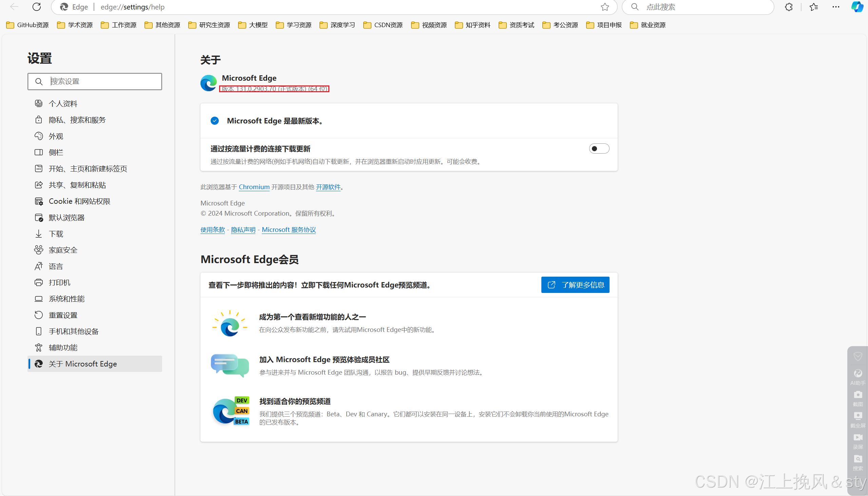Click the 个人资料 profile icon
Screen dimensions: 868x496
(39, 103)
